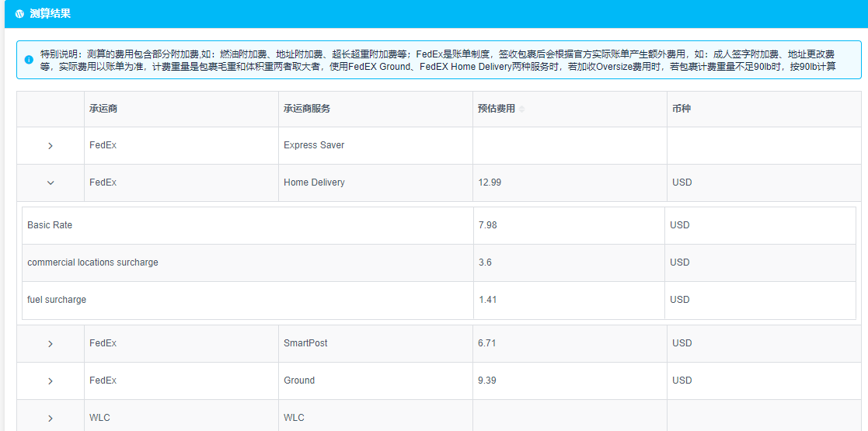
Task: Click the 预估费用 column header text
Action: point(497,109)
